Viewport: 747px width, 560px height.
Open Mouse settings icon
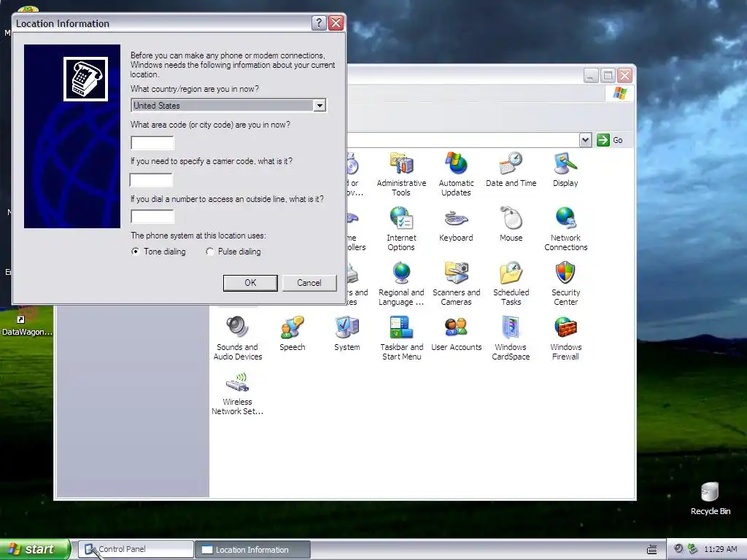511,225
